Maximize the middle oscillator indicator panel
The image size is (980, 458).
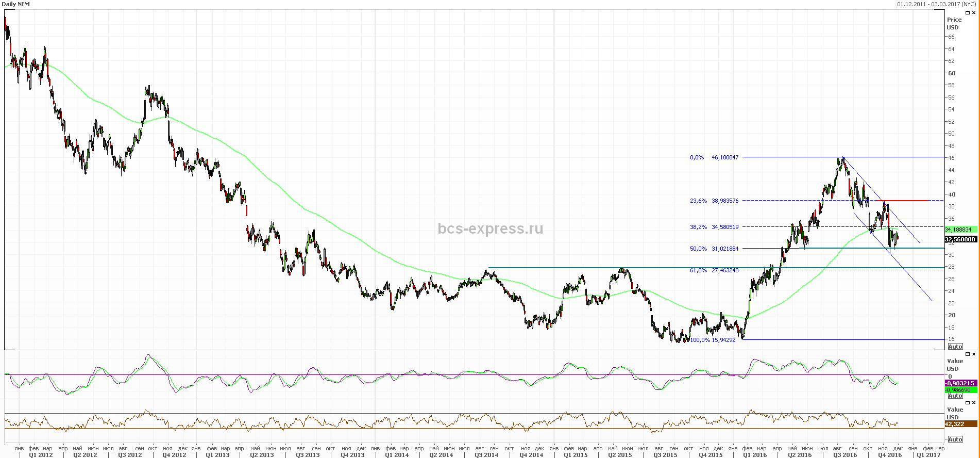(968, 354)
